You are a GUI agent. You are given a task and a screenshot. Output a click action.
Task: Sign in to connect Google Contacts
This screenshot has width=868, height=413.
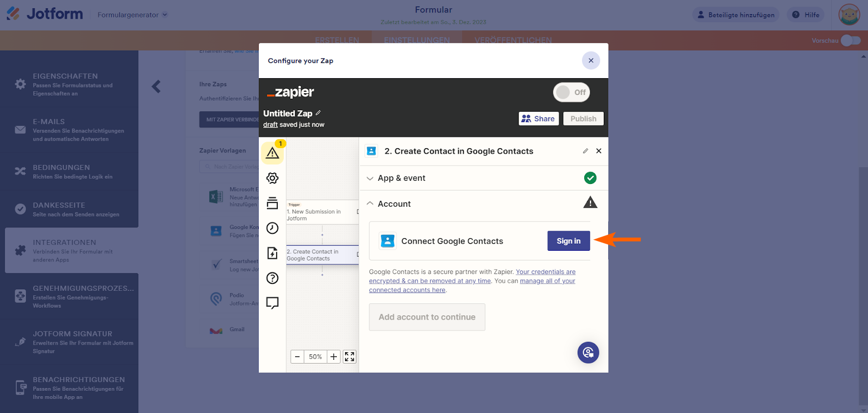point(569,241)
